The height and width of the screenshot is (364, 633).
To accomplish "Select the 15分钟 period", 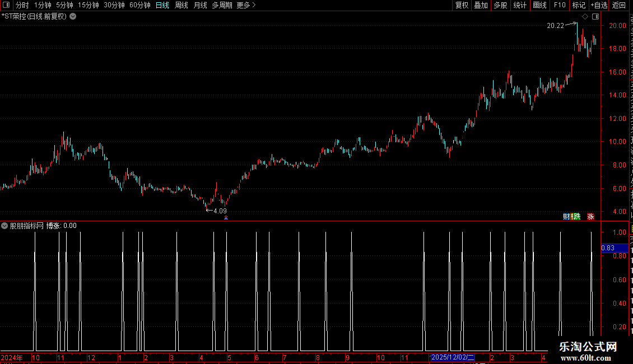I will [88, 5].
